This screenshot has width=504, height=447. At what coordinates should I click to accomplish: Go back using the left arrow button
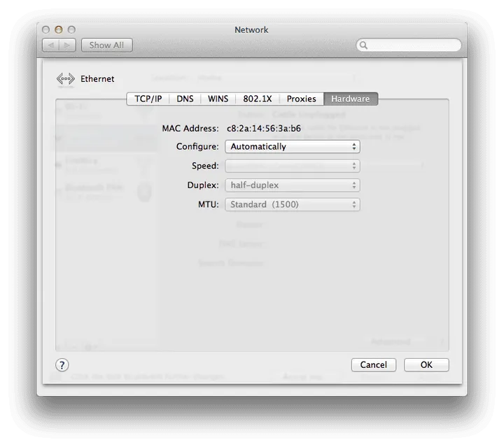[51, 45]
